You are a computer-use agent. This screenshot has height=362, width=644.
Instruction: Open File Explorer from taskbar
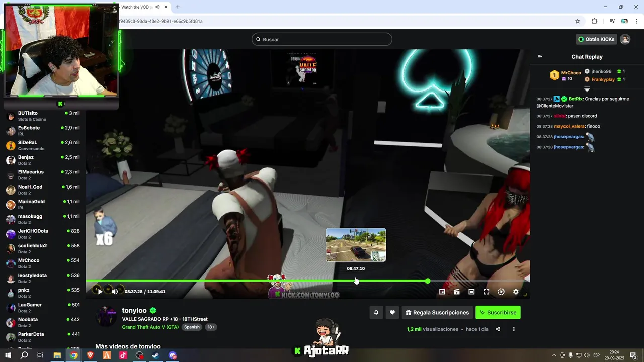[57, 355]
